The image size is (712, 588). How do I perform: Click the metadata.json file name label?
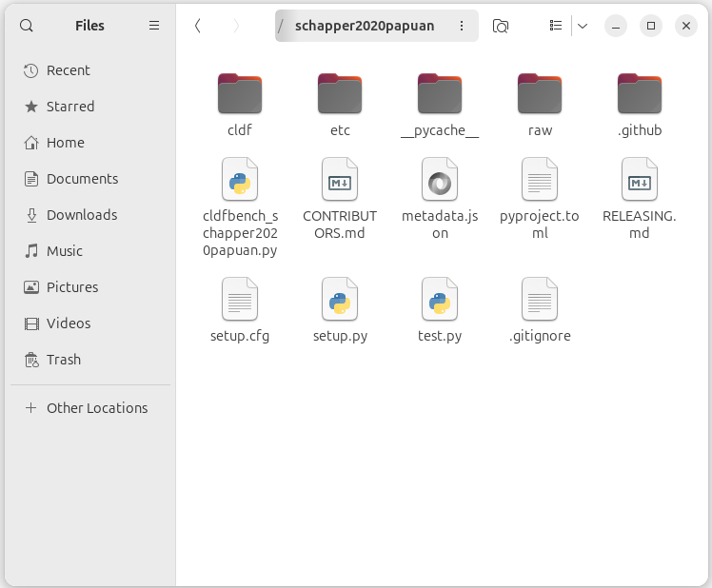[440, 225]
